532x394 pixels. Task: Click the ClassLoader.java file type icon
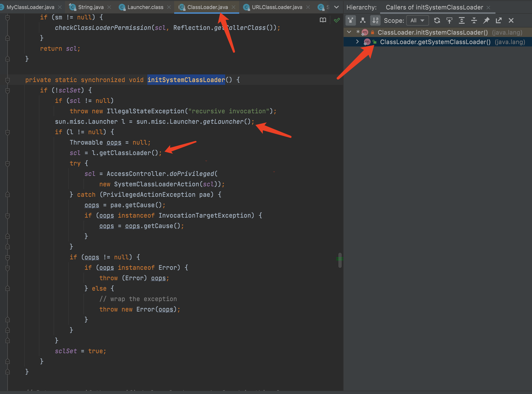(x=182, y=7)
